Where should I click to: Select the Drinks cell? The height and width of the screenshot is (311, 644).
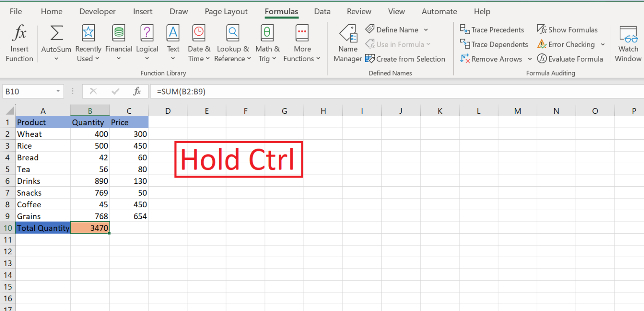(43, 181)
